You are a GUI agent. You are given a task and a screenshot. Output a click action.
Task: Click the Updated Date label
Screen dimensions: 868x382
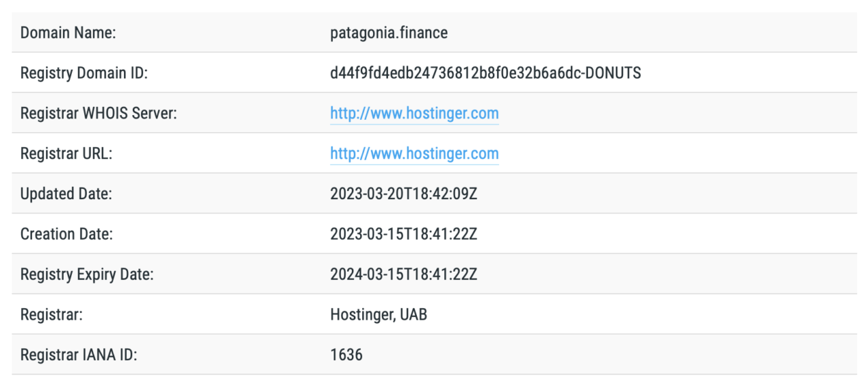tap(66, 194)
